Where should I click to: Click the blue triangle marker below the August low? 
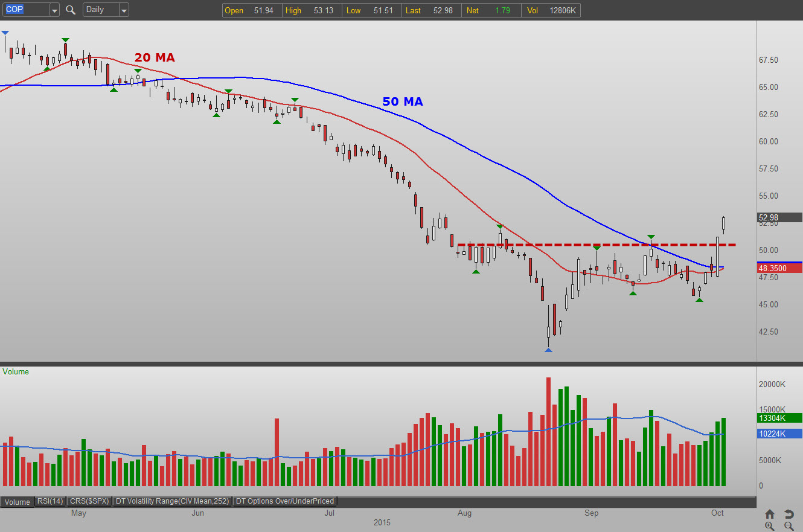[548, 349]
